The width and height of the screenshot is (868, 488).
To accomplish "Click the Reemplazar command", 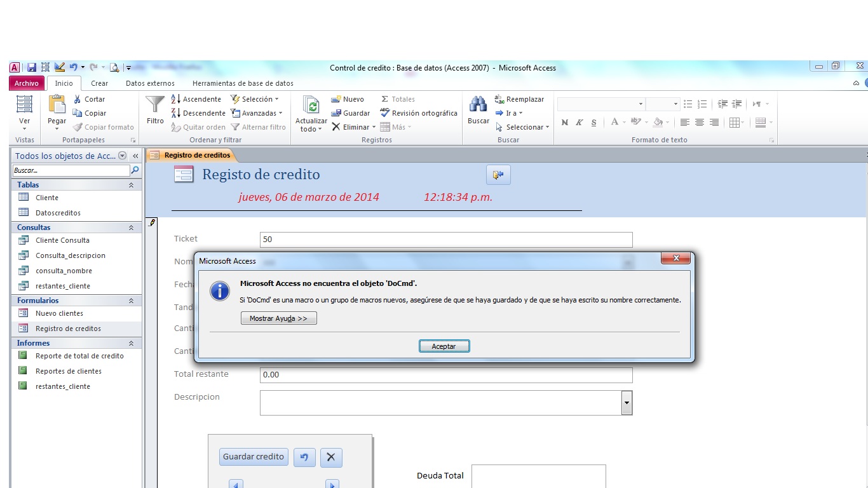I will click(520, 99).
